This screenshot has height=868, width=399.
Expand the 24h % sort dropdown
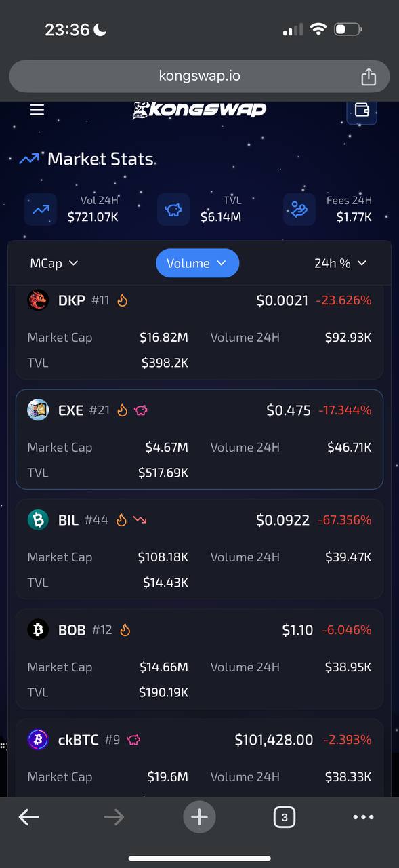[x=340, y=263]
